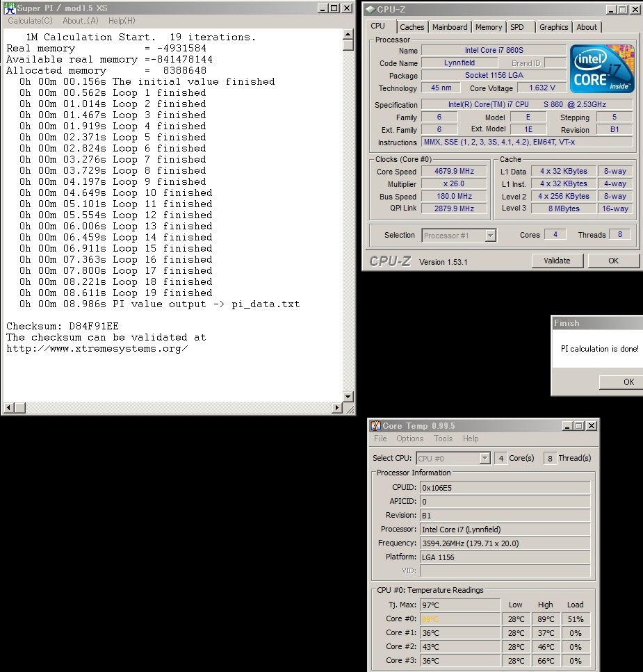Open the About menu in Super PI
The image size is (643, 672).
click(x=80, y=21)
